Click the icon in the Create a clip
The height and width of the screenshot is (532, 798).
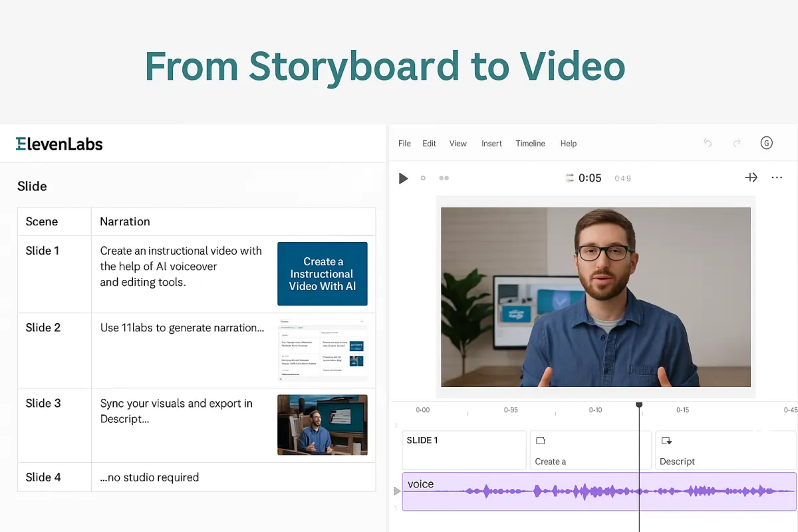pos(541,440)
